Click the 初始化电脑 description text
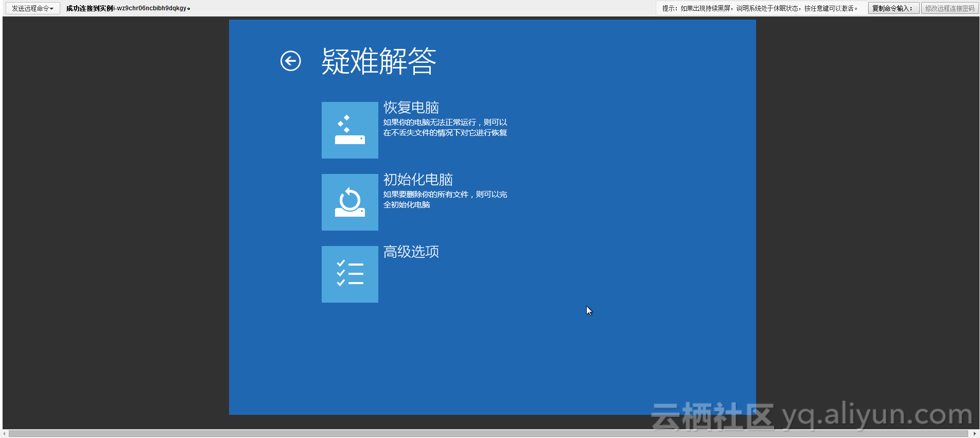The width and height of the screenshot is (980, 438). (x=445, y=200)
